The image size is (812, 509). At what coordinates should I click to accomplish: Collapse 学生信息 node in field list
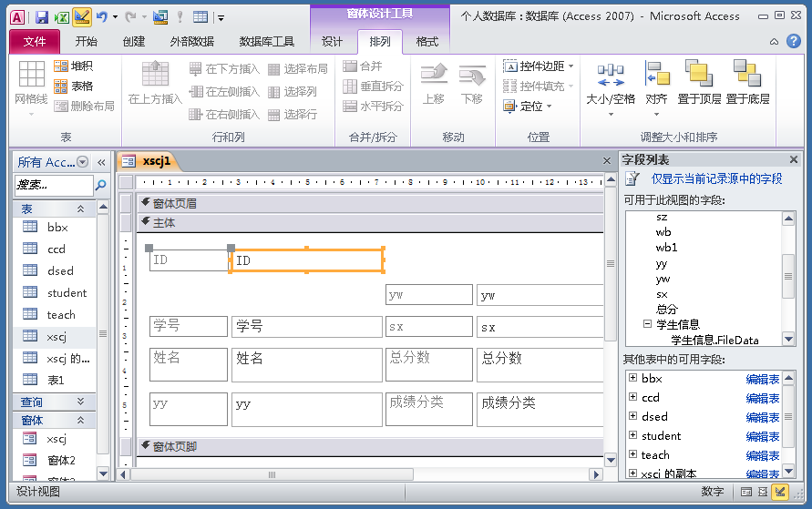[647, 324]
